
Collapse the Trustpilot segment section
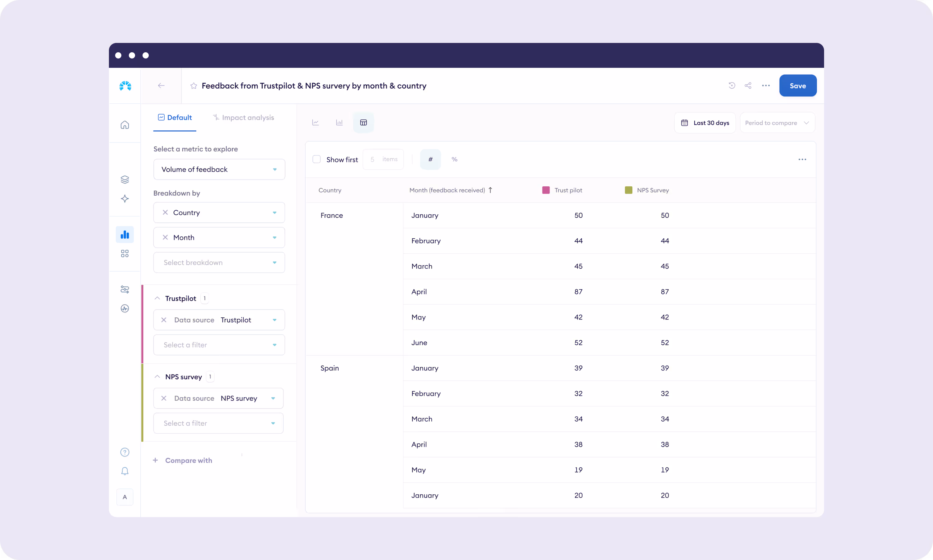[157, 298]
